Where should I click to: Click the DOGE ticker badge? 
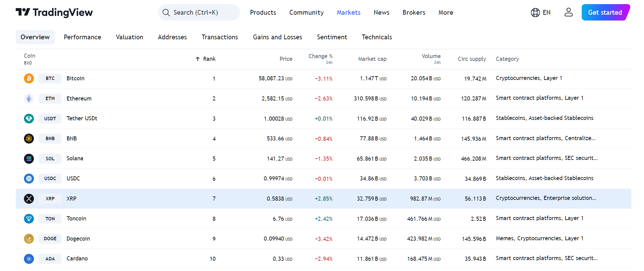coord(50,239)
